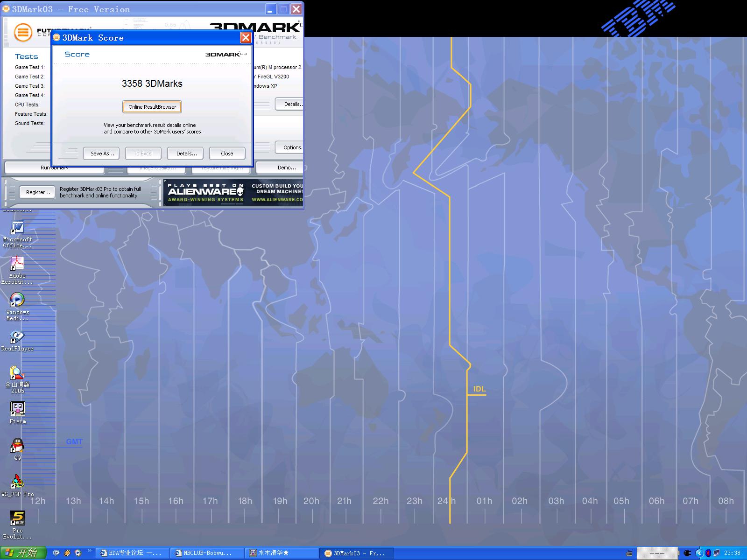The image size is (747, 560).
Task: Launch QQ penguin desktop shortcut
Action: [17, 446]
